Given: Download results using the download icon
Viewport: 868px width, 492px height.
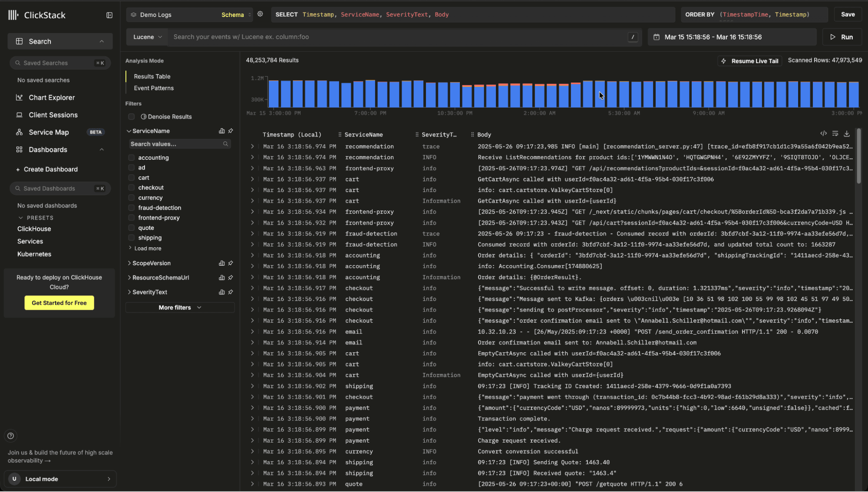Looking at the screenshot, I should click(x=847, y=134).
